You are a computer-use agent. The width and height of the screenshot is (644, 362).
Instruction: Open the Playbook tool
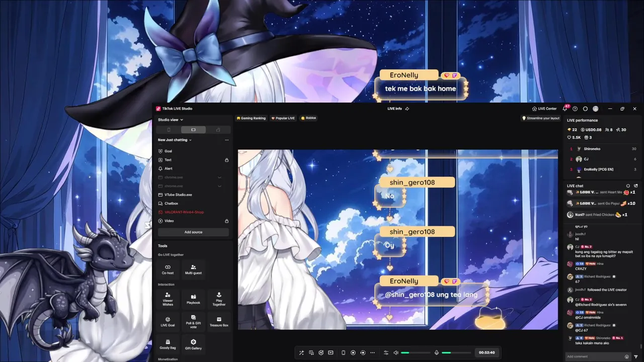tap(193, 299)
